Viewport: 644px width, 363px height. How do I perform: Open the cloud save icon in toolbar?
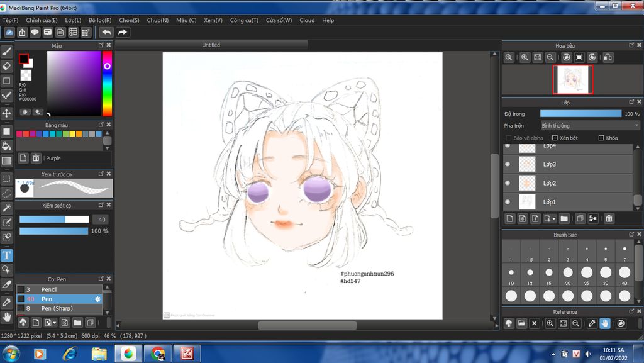click(x=9, y=32)
